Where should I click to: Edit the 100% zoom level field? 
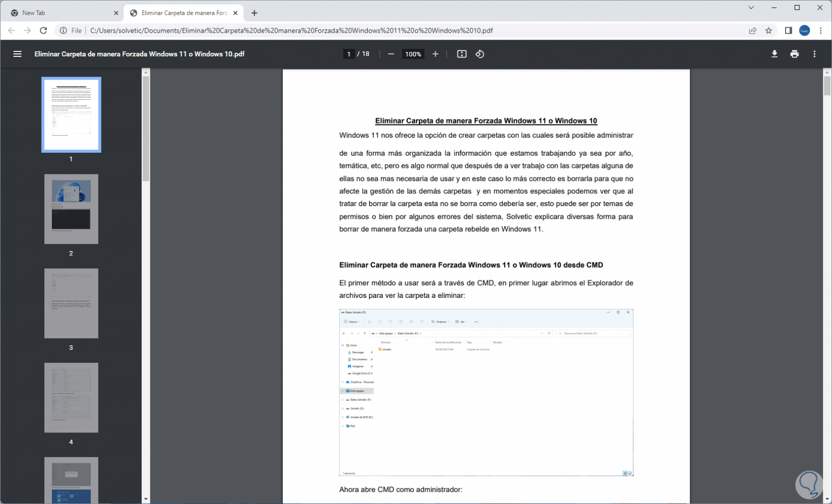pyautogui.click(x=413, y=54)
